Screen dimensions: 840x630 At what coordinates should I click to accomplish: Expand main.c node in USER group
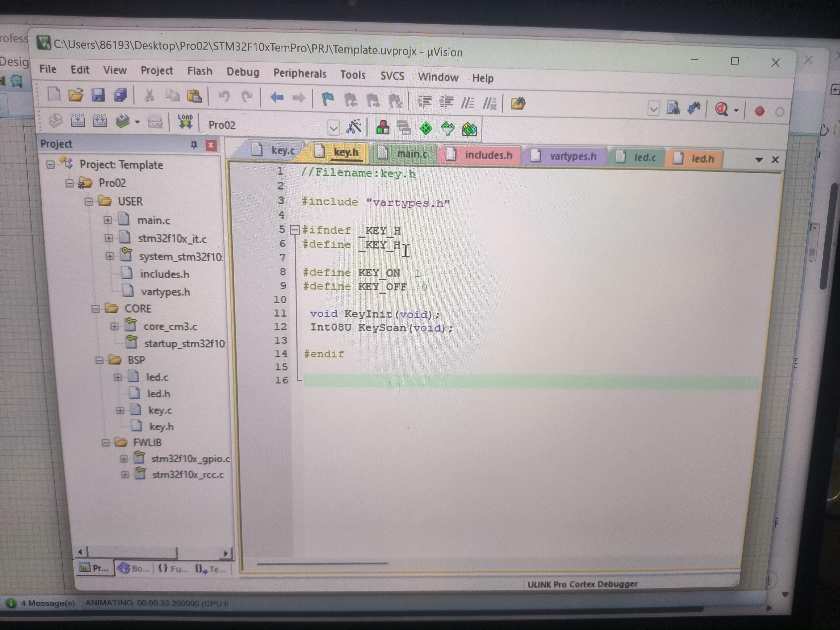[108, 220]
